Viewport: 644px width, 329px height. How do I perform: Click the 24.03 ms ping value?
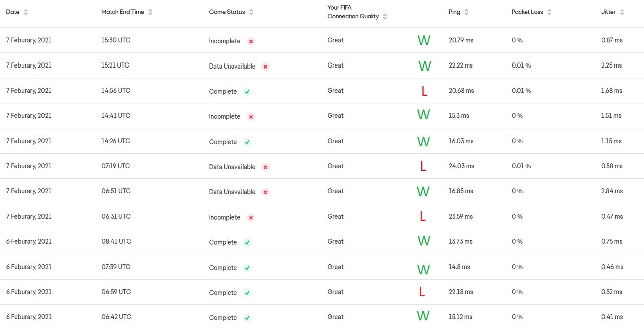click(x=461, y=166)
